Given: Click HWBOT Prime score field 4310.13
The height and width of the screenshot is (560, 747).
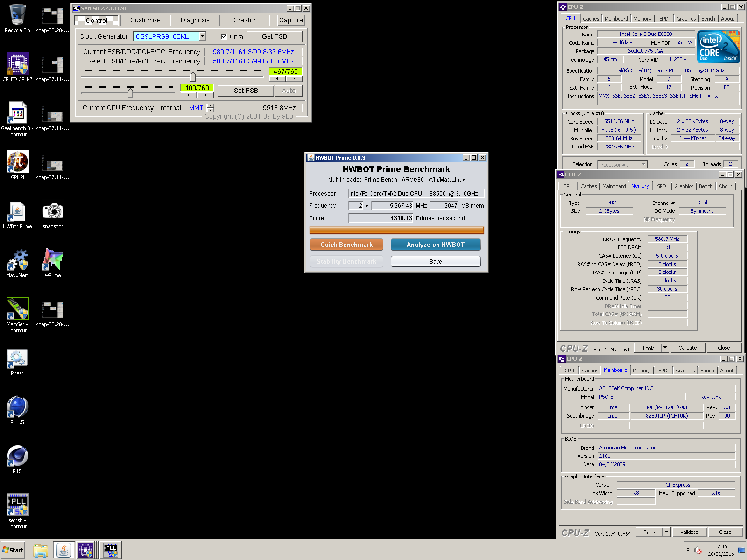Looking at the screenshot, I should [381, 218].
